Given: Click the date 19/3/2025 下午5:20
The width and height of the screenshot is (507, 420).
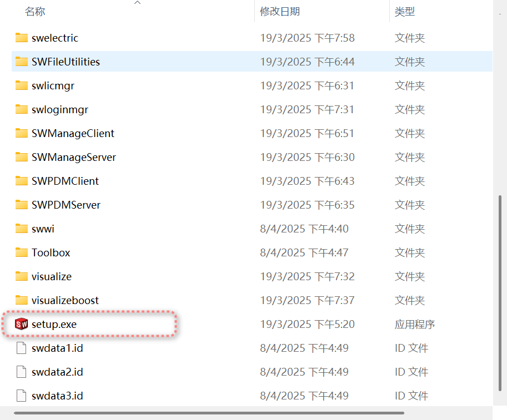Looking at the screenshot, I should [307, 324].
